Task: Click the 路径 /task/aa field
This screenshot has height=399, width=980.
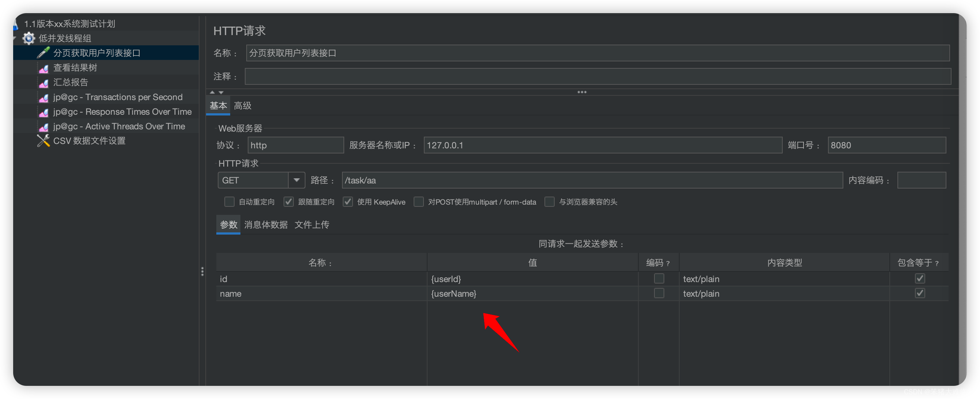Action: tap(592, 180)
